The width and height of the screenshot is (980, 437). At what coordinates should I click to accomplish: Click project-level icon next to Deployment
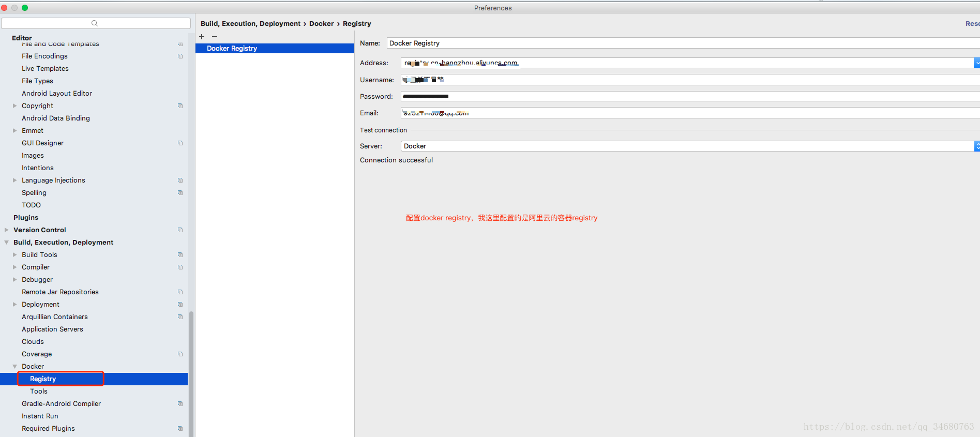pos(180,304)
